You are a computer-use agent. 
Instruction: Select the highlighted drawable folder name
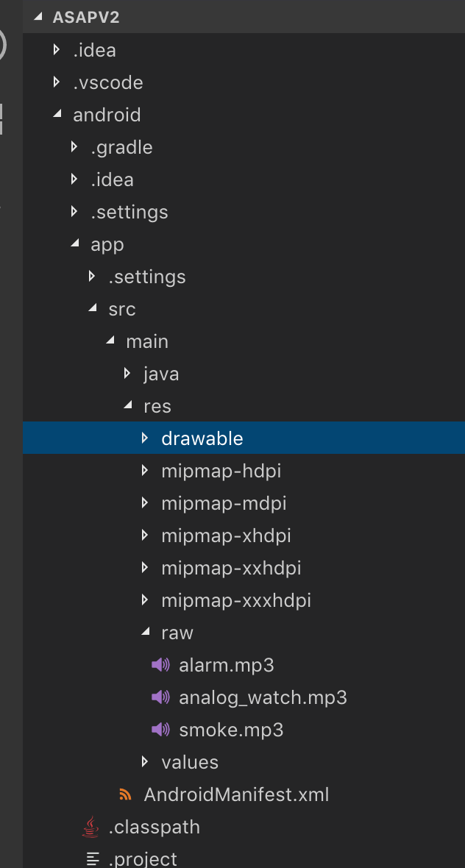tap(202, 438)
